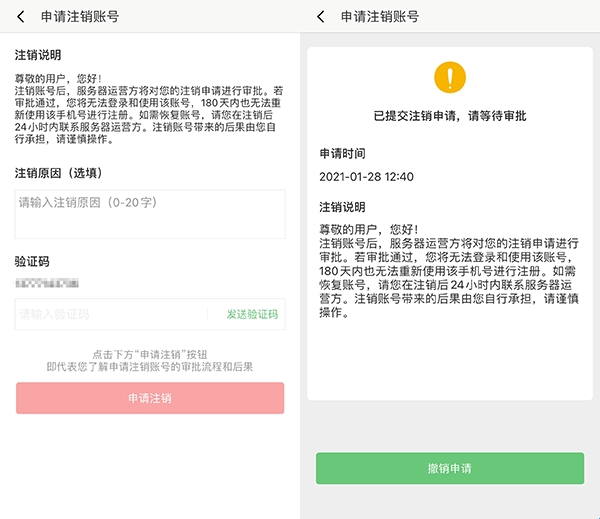The width and height of the screenshot is (600, 519).
Task: Tap the back arrow on the cancellation form screen
Action: click(21, 17)
